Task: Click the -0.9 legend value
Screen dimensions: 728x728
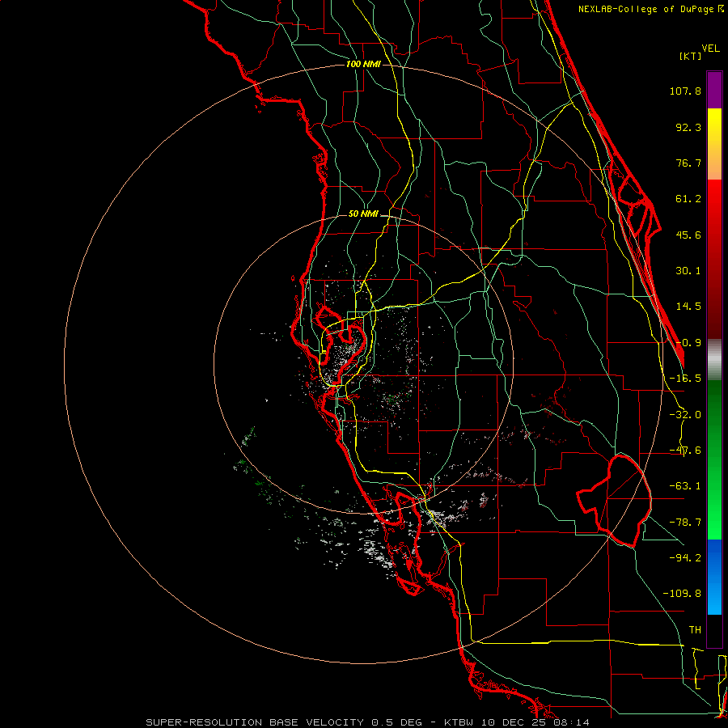Action: (688, 343)
